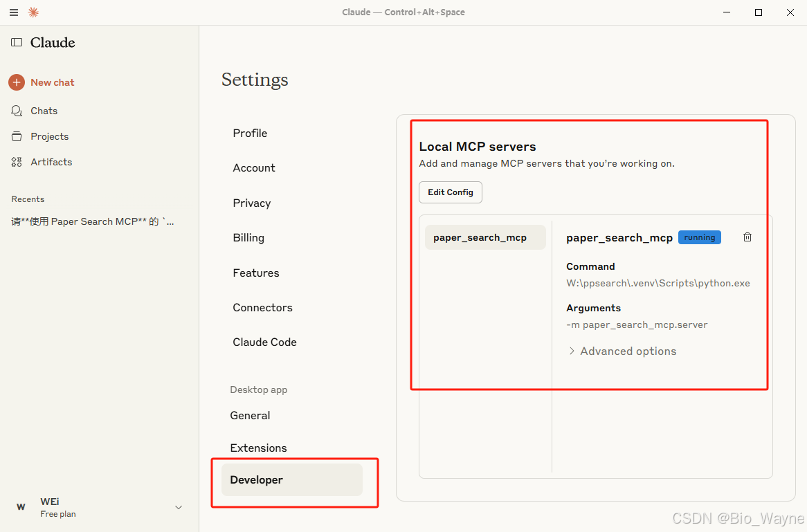Image resolution: width=807 pixels, height=532 pixels.
Task: Select the Developer settings tab
Action: pyautogui.click(x=292, y=479)
